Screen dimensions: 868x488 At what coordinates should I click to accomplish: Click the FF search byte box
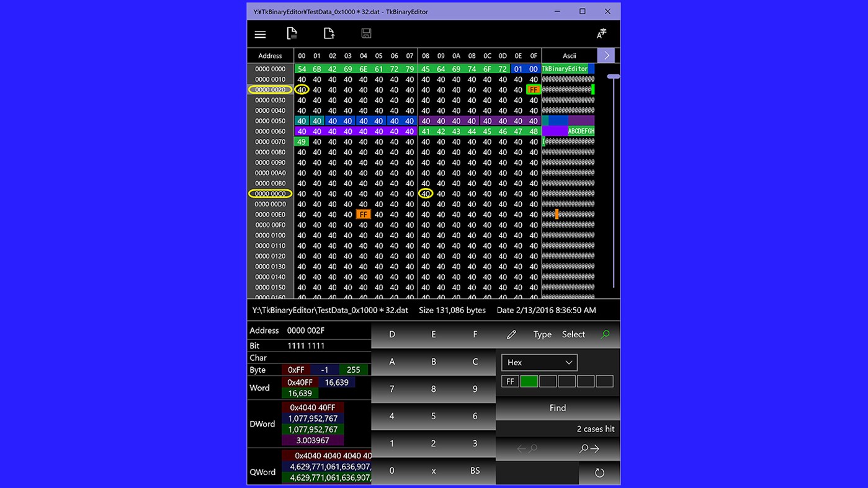click(x=509, y=381)
